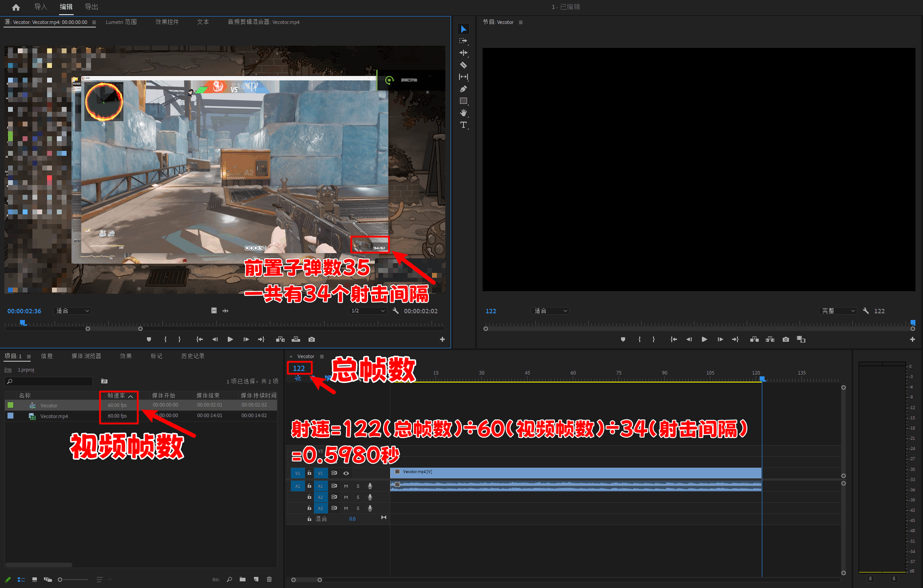This screenshot has width=923, height=588.
Task: Click the source monitor timecode 00:00:02:36
Action: [24, 311]
